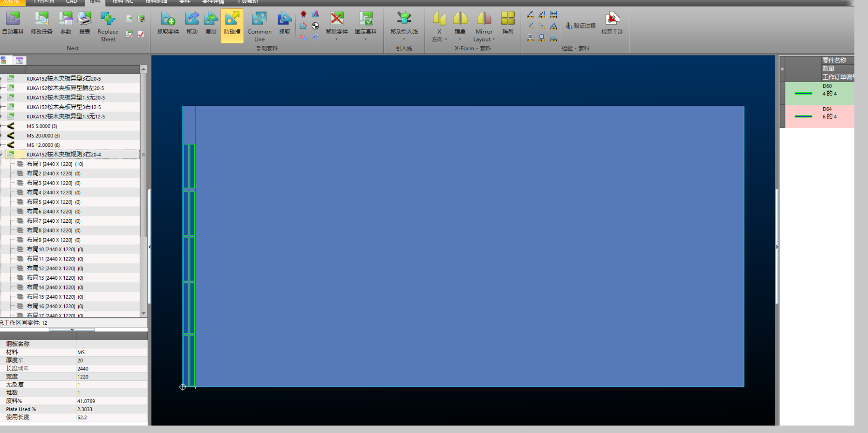Select the 抓取零件 pick part tool
This screenshot has width=868, height=433.
coord(168,23)
